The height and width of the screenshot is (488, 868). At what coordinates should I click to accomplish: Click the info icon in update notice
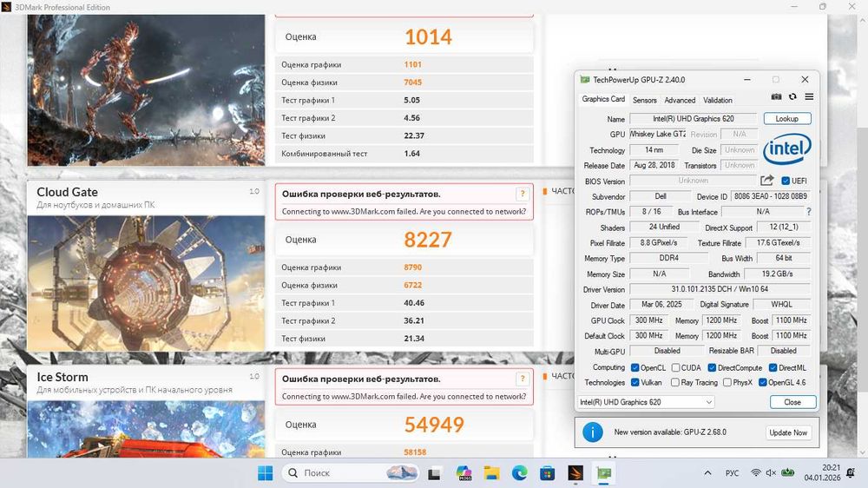[x=592, y=432]
